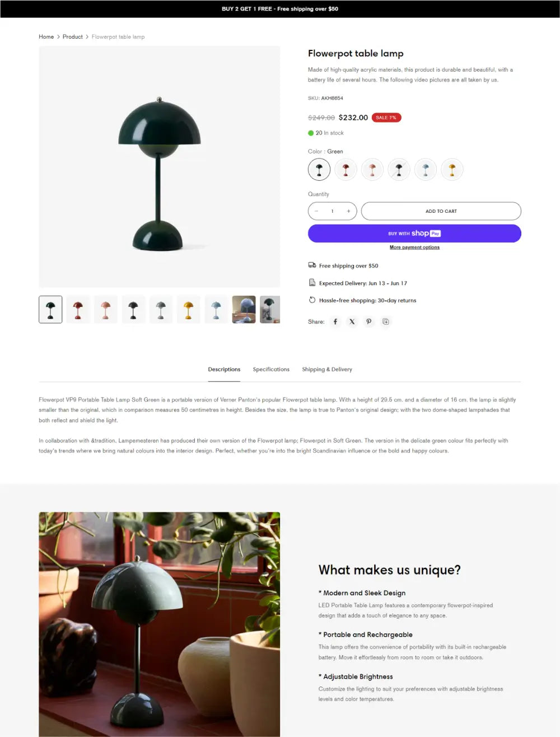Image resolution: width=560 pixels, height=737 pixels.
Task: Open More payment options link
Action: point(414,248)
